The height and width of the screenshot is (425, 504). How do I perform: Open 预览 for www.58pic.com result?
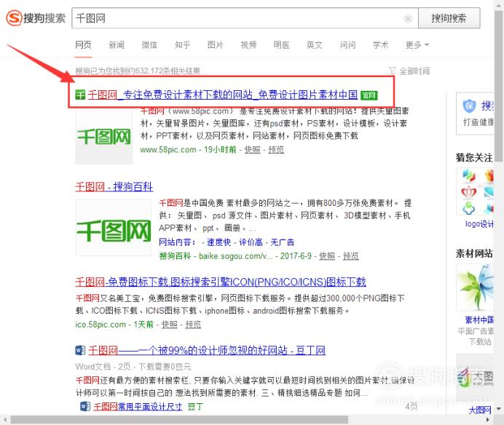276,150
